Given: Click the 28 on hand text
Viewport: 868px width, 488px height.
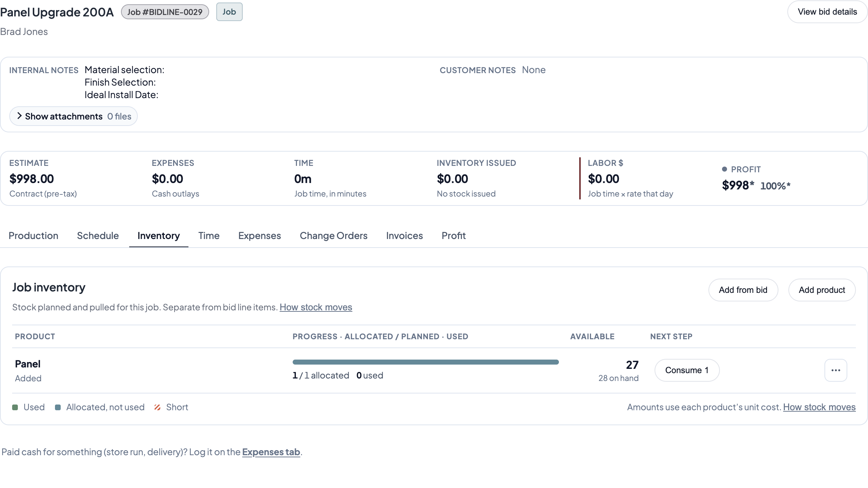Looking at the screenshot, I should 619,378.
